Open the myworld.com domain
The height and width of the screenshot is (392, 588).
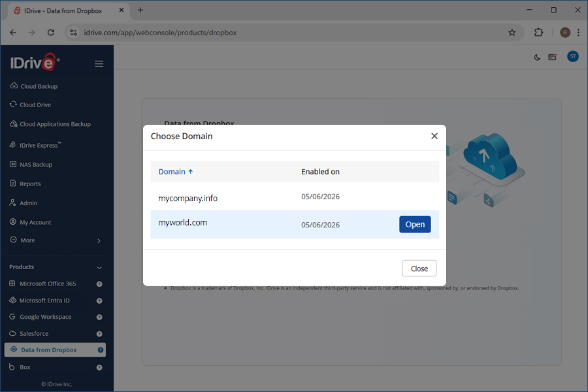415,224
